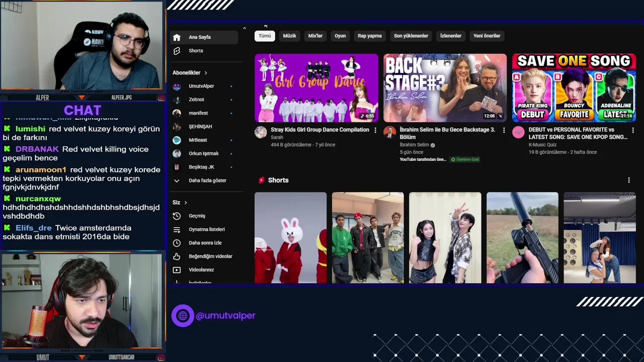Screen dimensions: 644x362
Task: Collapse sidebar using top caret arrow
Action: (x=244, y=28)
